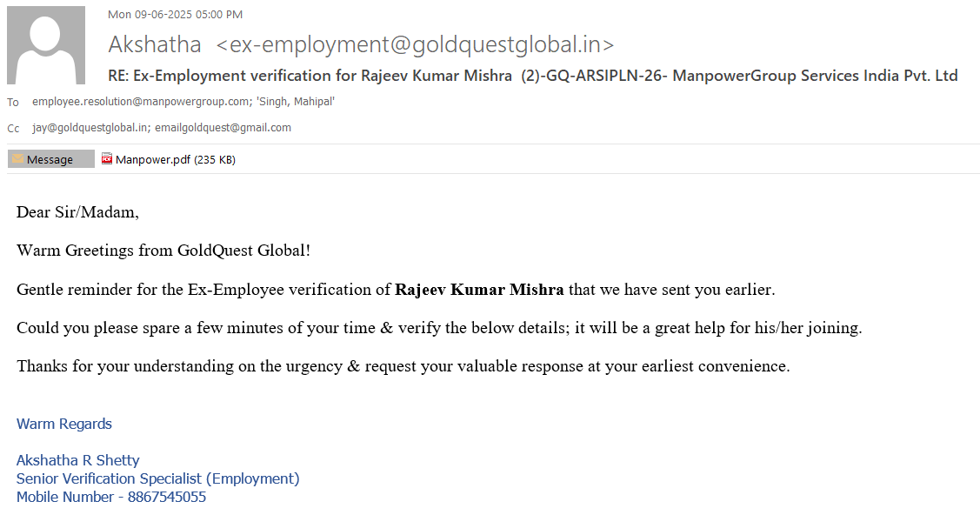
Task: Click the PDF icon of the Manpower.pdf attachment
Action: tap(107, 159)
